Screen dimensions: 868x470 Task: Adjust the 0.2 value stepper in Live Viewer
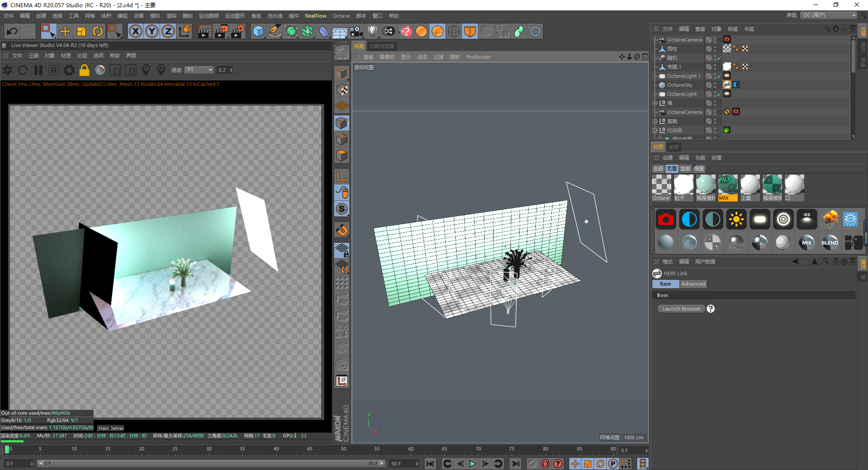(231, 70)
